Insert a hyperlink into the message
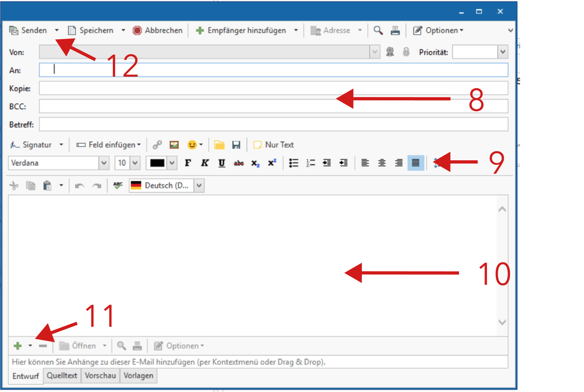Image resolution: width=584 pixels, height=392 pixels. (157, 145)
